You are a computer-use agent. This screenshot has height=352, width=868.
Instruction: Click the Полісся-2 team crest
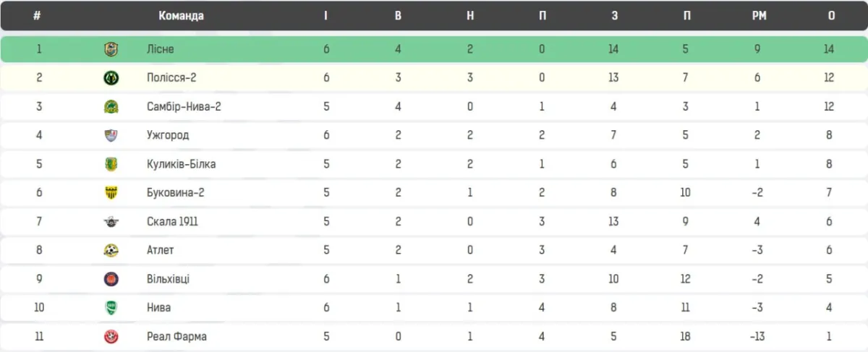pyautogui.click(x=111, y=78)
